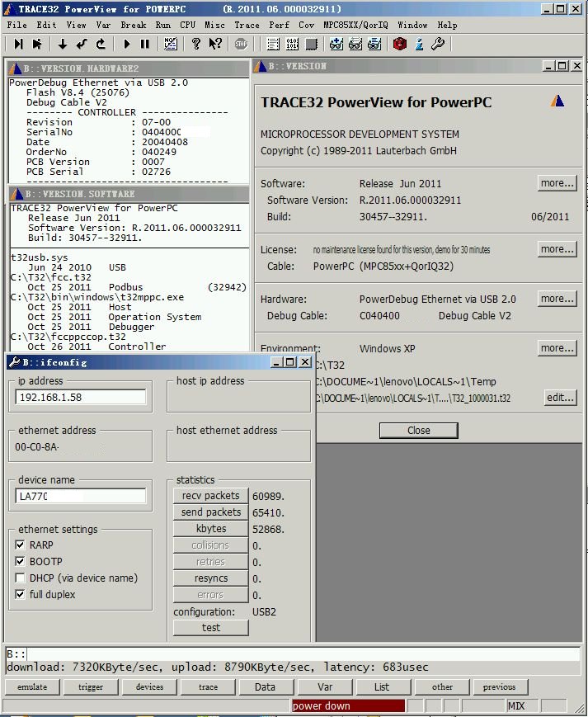This screenshot has height=717, width=588.
Task: Click the MIX status bar field
Action: [x=522, y=705]
